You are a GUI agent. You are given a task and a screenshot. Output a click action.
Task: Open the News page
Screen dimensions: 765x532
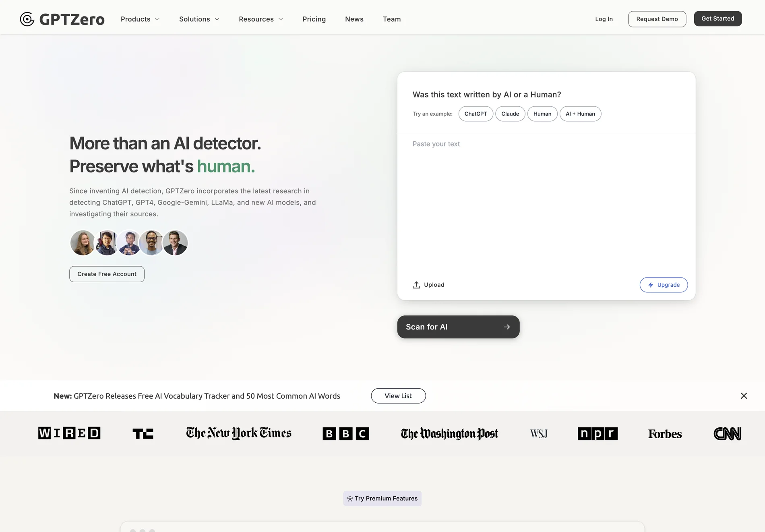[x=354, y=19]
